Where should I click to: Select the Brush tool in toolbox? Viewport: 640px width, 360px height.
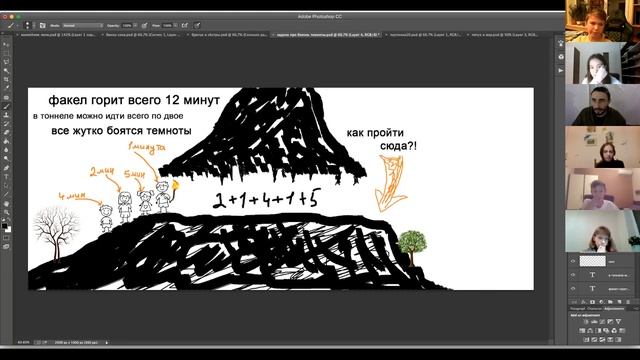click(x=6, y=107)
